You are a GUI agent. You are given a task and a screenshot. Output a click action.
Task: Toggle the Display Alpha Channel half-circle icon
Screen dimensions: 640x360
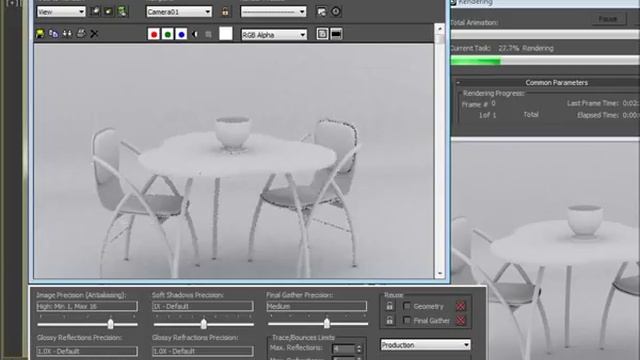point(195,34)
